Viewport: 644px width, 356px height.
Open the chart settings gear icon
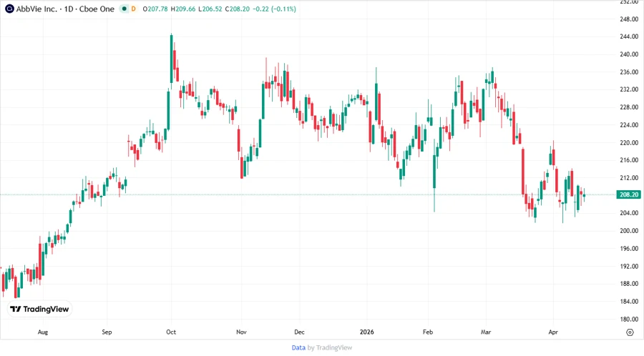coord(630,332)
